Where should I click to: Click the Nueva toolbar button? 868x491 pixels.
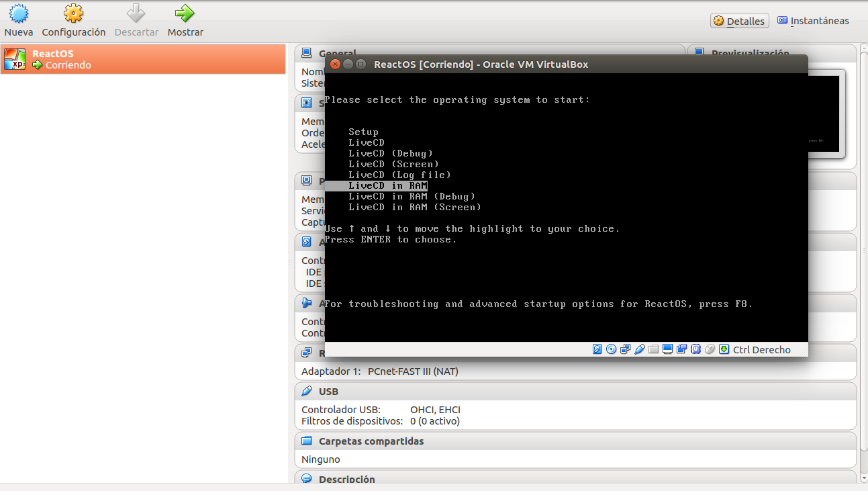pos(18,21)
